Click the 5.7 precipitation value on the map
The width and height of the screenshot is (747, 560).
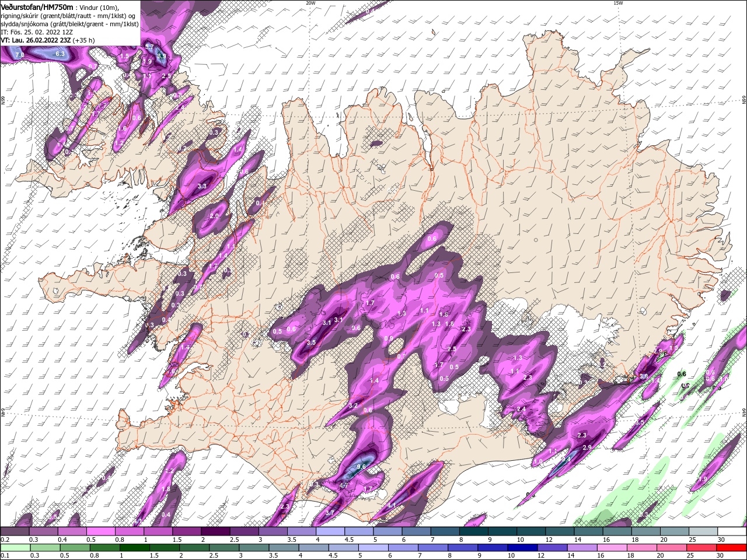149,47
